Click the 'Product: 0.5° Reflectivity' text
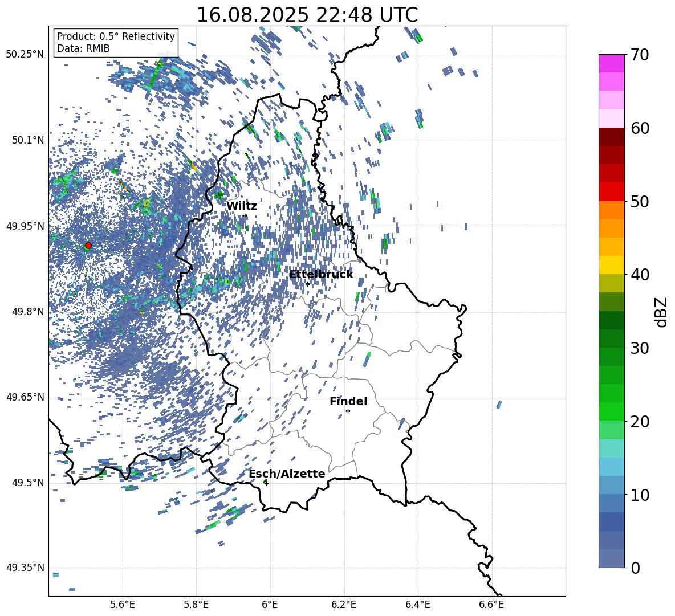This screenshot has width=675, height=616. [116, 36]
